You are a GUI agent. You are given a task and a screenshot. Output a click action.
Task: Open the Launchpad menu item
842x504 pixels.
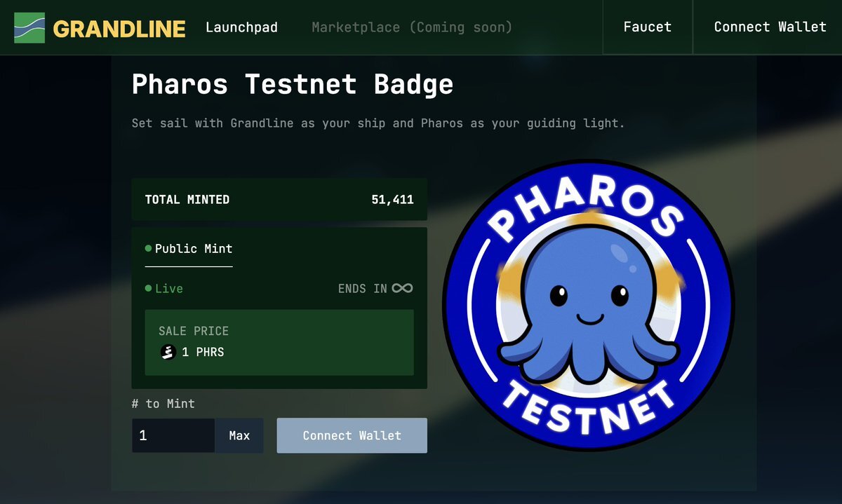point(241,27)
